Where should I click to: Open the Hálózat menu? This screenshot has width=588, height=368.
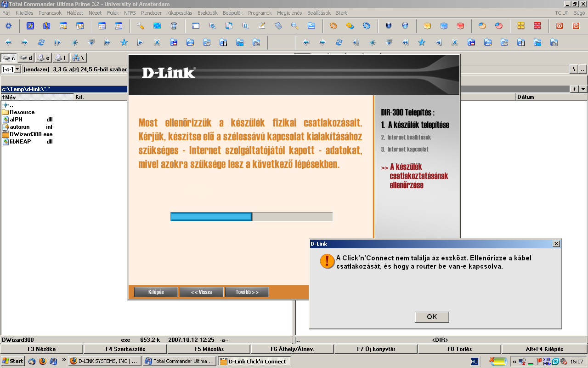pyautogui.click(x=75, y=13)
